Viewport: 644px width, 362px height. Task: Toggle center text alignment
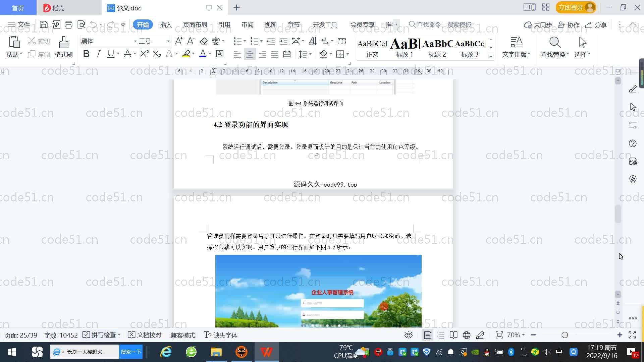pyautogui.click(x=250, y=54)
